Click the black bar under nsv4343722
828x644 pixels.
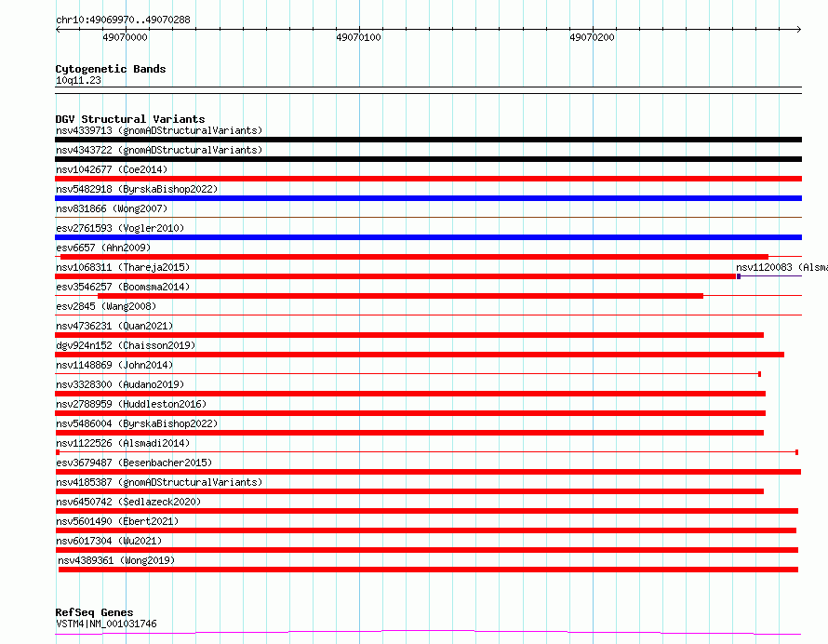tap(428, 159)
